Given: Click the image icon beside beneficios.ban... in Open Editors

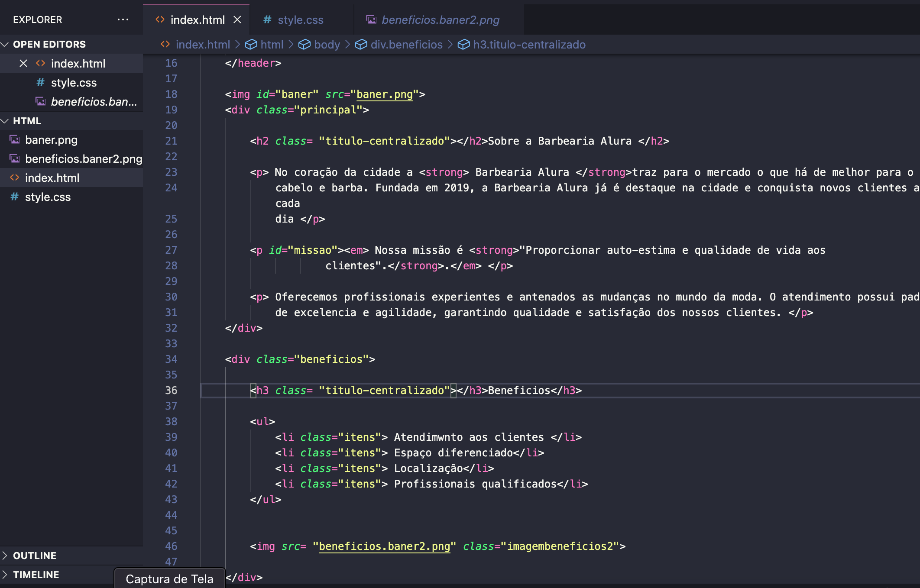Looking at the screenshot, I should [x=41, y=101].
